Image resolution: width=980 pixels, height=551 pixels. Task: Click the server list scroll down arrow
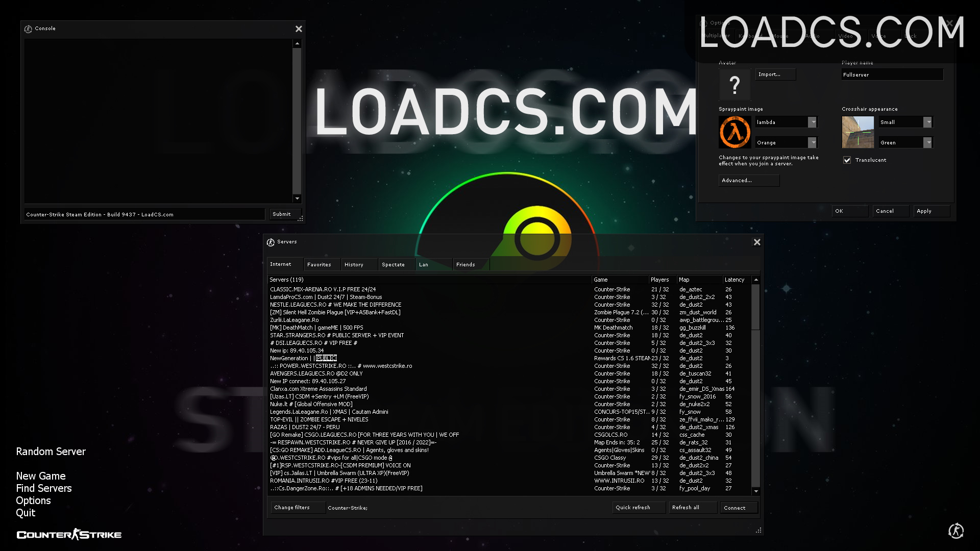click(x=756, y=491)
